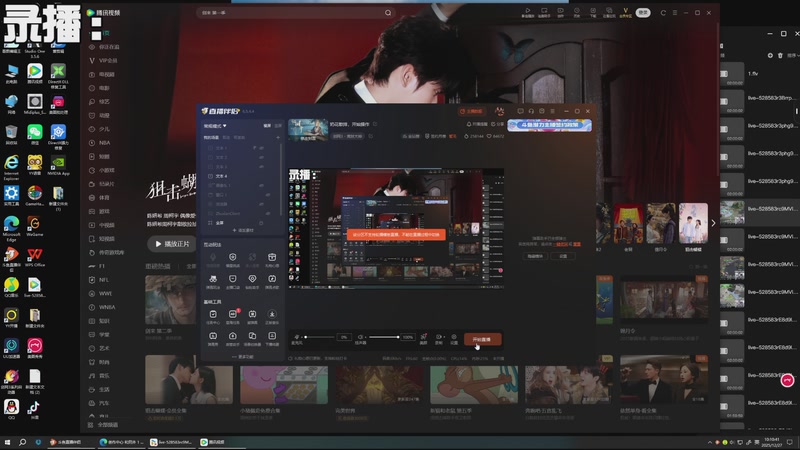Viewport: 800px width, 450px height.
Task: Click the right arrow of Tencent Video carousel
Action: click(x=713, y=223)
